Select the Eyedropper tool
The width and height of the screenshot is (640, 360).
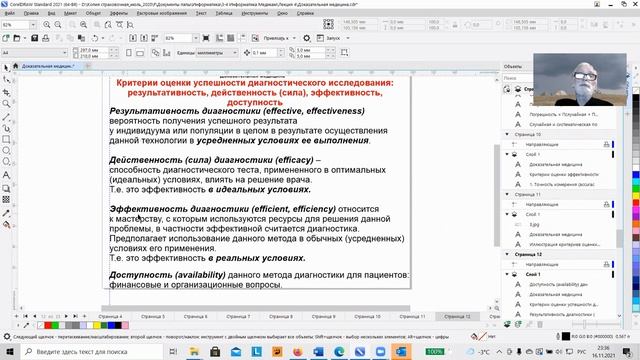coord(6,213)
